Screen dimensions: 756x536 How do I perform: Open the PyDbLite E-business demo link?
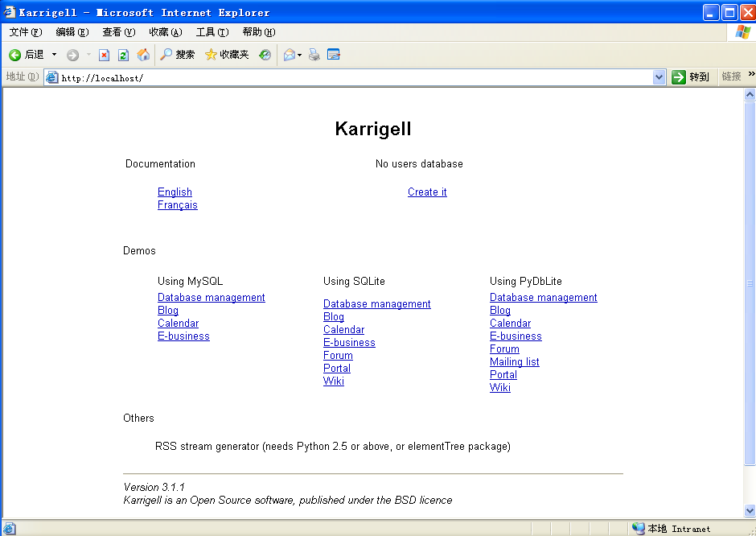pyautogui.click(x=516, y=336)
